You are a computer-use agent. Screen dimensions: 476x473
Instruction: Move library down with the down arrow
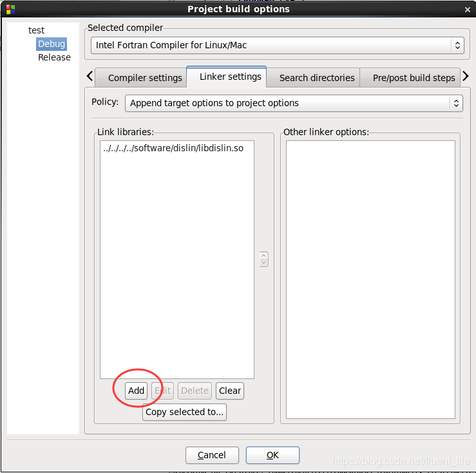(264, 263)
